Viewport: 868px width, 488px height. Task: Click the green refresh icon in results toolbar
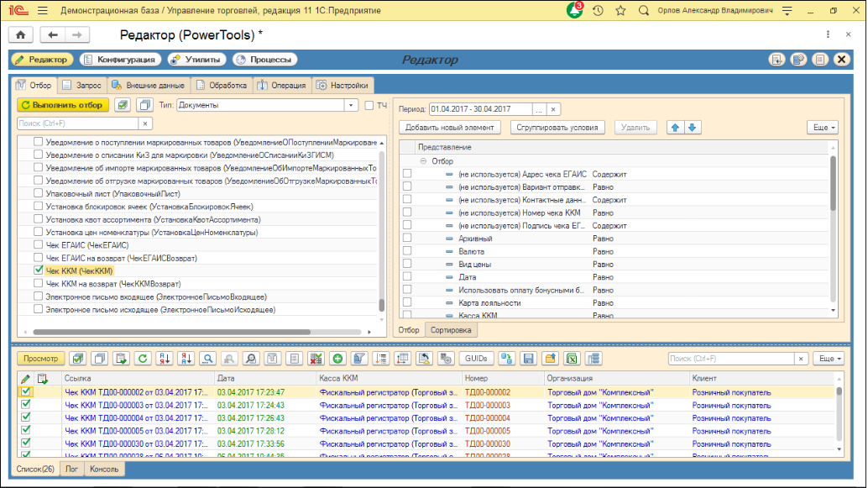click(143, 359)
